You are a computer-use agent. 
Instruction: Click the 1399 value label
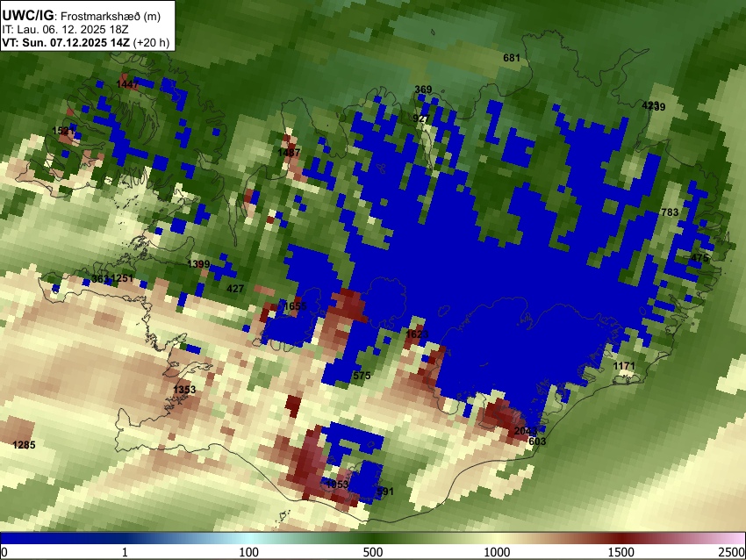click(x=198, y=264)
